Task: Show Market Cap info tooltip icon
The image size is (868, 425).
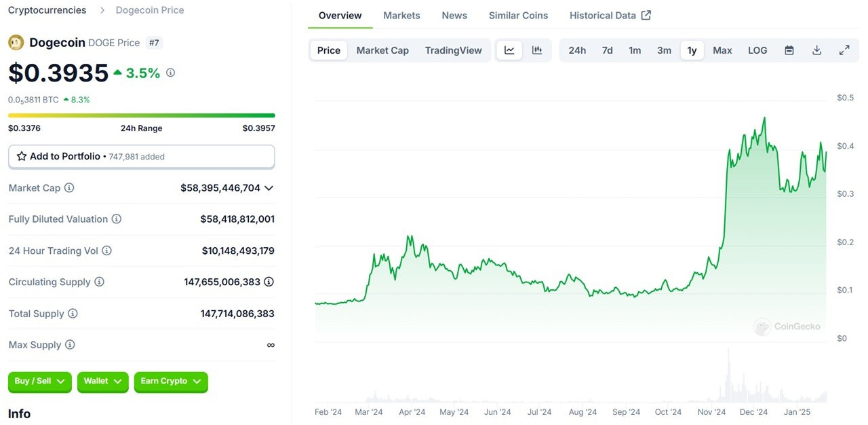Action: [69, 188]
